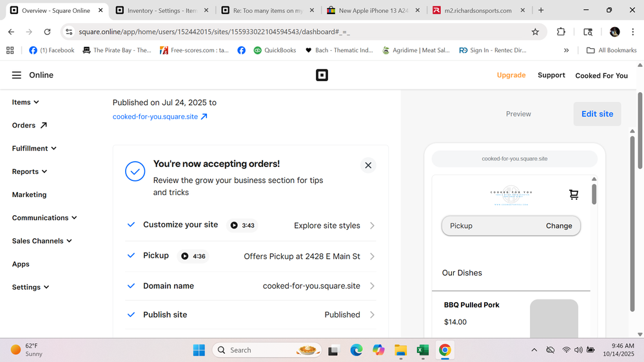Image resolution: width=644 pixels, height=362 pixels.
Task: Open the hamburger navigation menu
Action: 17,75
